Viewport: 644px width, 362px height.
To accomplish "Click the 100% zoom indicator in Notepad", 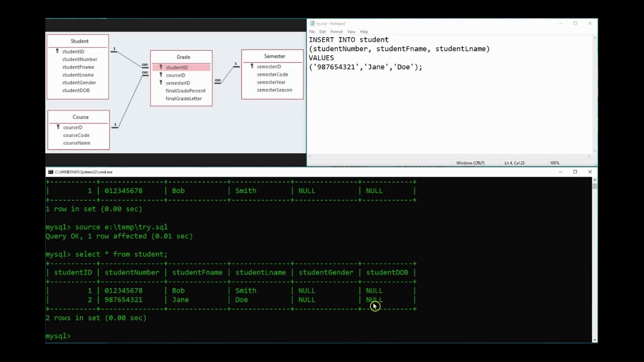I will click(x=554, y=163).
